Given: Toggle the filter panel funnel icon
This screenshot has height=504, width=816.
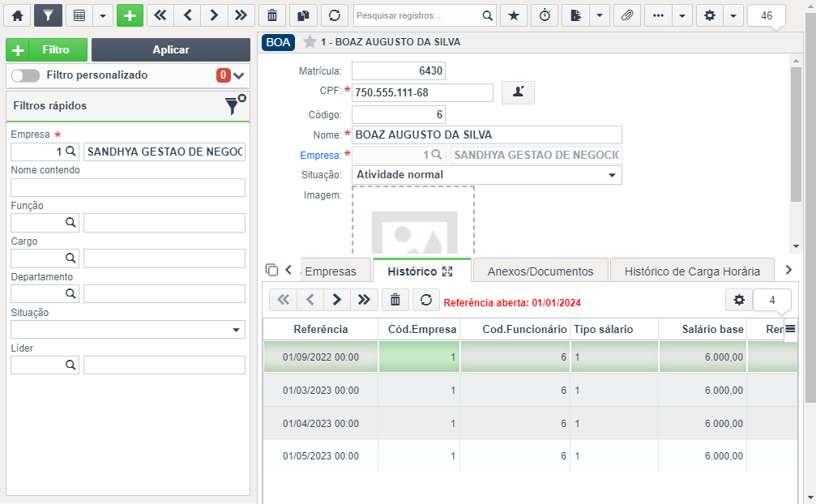Looking at the screenshot, I should point(48,15).
